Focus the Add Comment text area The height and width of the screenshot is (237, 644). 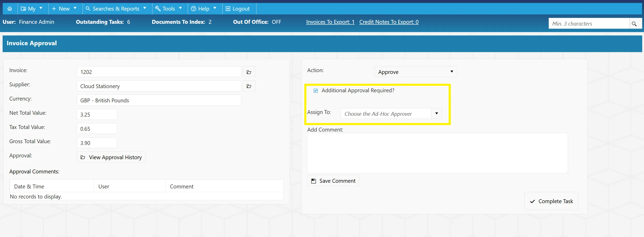tap(437, 153)
